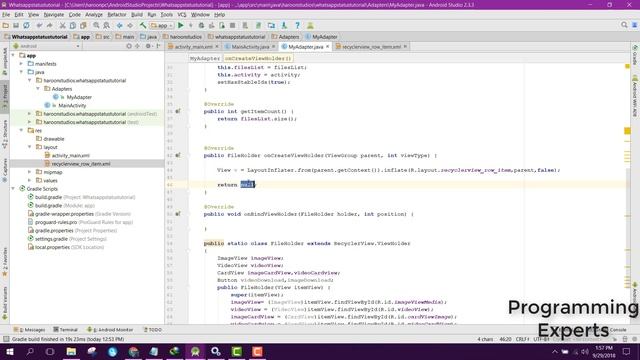Expand the values folder arrow
Image resolution: width=640 pixels, height=360 pixels.
29,180
